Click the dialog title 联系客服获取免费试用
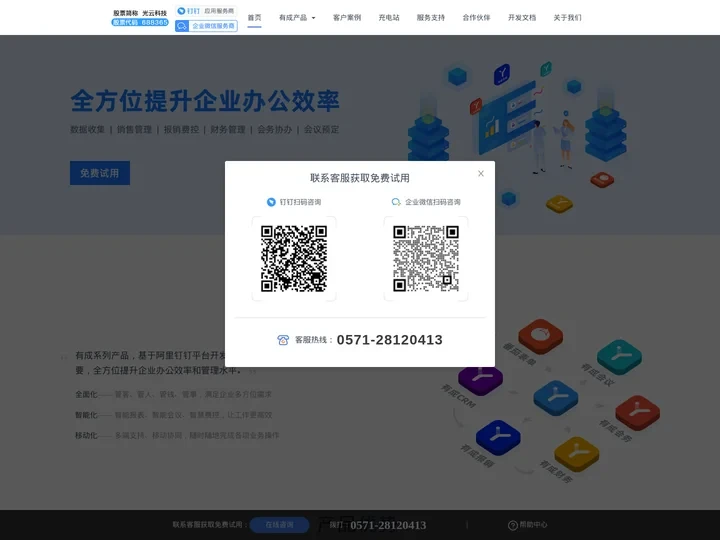Viewport: 720px width, 540px height. tap(360, 178)
